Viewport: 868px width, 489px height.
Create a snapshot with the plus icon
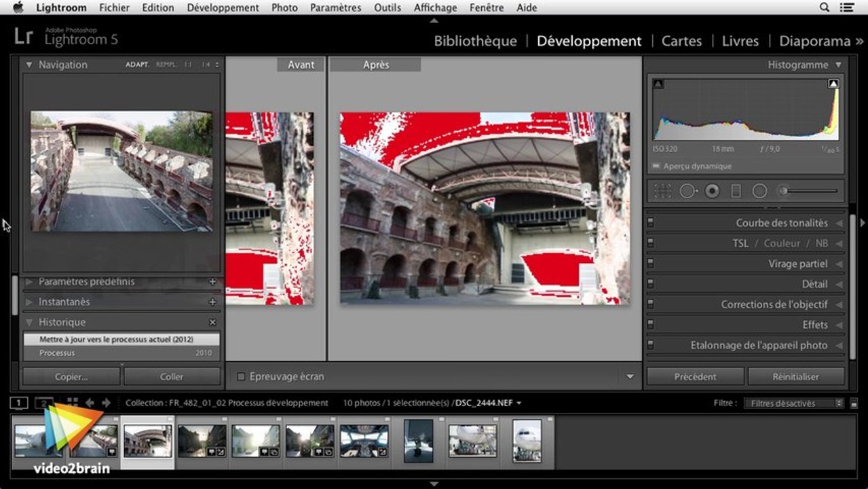click(212, 302)
